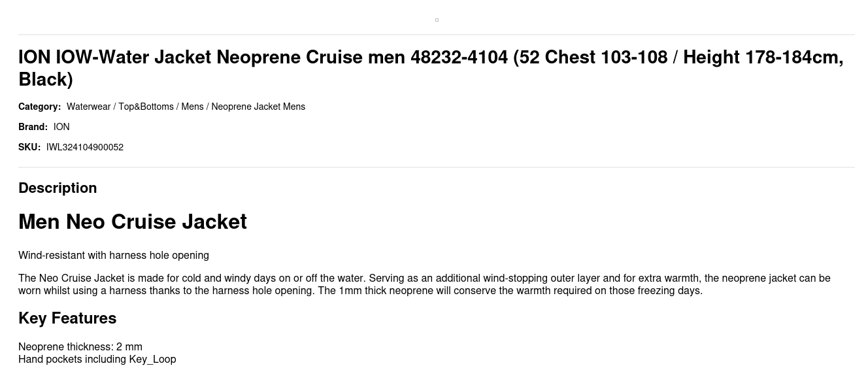Click the Key Features heading

(x=67, y=318)
